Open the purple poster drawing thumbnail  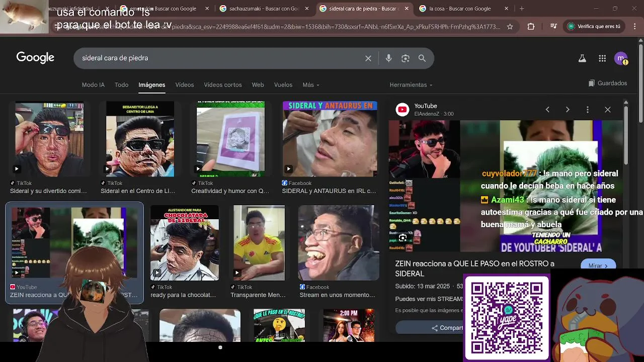(230, 139)
